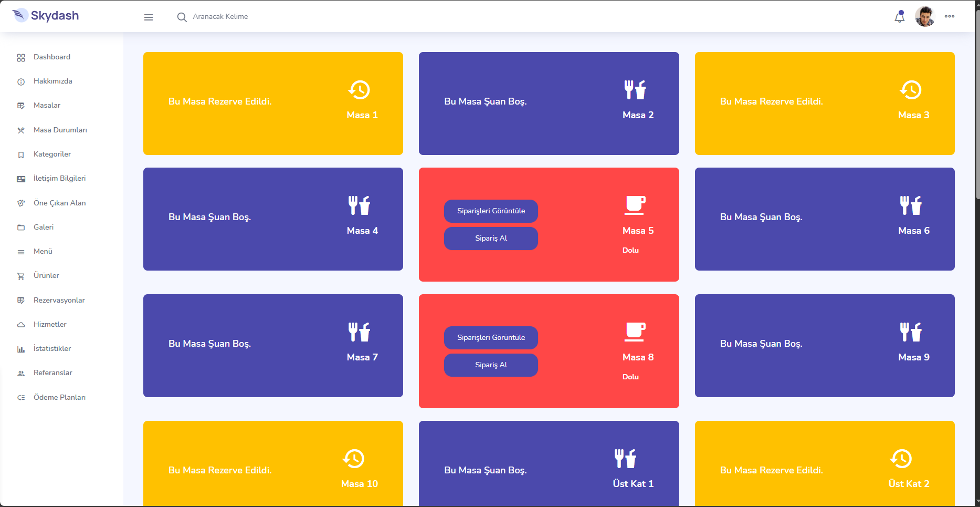Open Dashboard from the sidebar

51,57
